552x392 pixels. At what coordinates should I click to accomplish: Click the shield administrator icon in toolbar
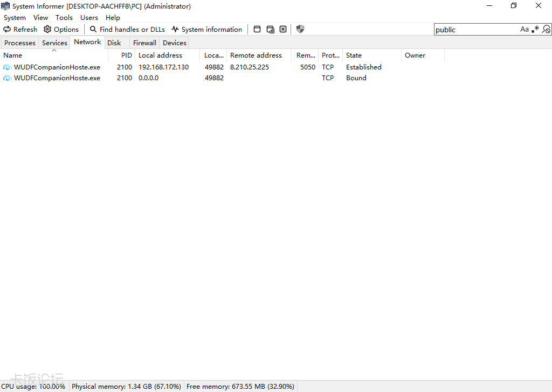[x=300, y=30]
